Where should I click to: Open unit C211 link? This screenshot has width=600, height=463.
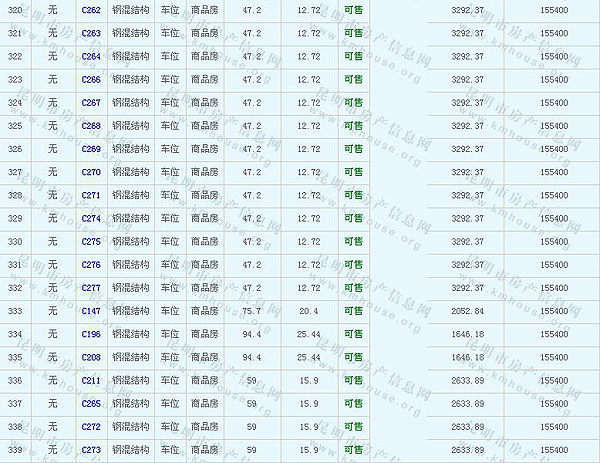(91, 380)
